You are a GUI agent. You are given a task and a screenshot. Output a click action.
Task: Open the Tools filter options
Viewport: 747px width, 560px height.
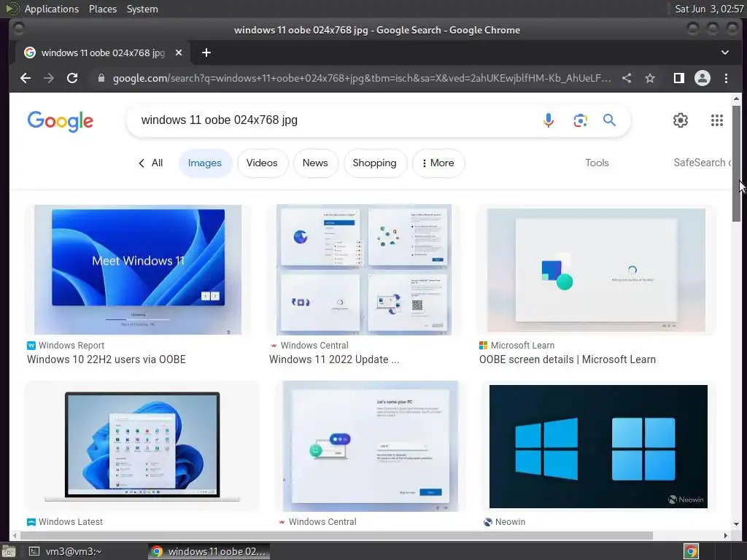pos(597,163)
